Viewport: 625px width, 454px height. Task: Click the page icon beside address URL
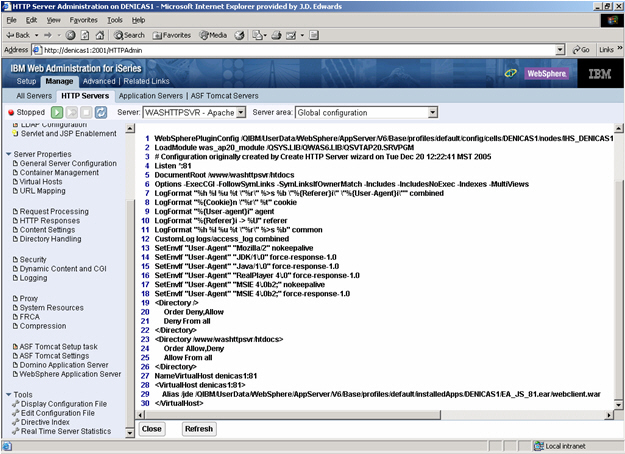tap(37, 50)
